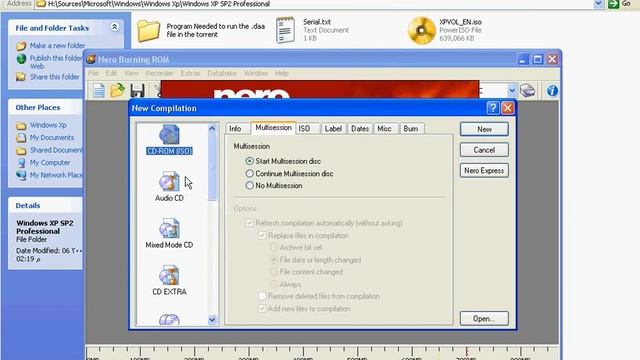Click the New document icon in Nero toolbar
Image resolution: width=640 pixels, height=360 pixels.
[98, 90]
